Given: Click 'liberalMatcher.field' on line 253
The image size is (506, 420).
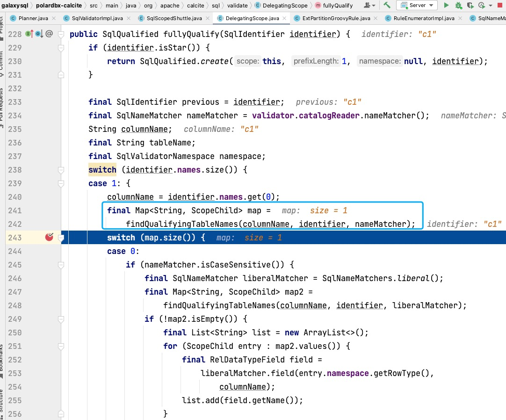Looking at the screenshot, I should 247,373.
